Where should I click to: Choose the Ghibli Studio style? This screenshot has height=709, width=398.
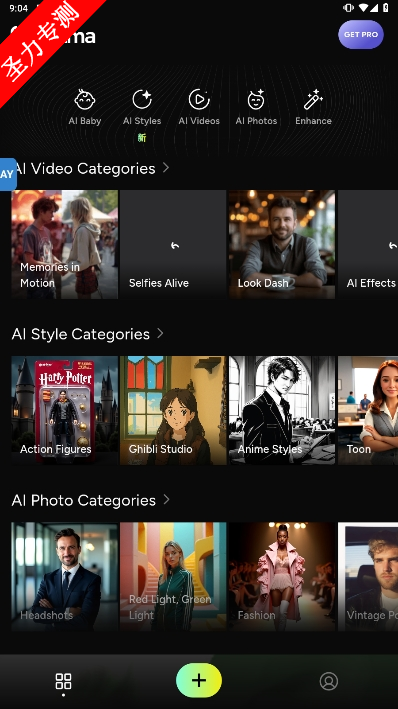click(x=173, y=410)
